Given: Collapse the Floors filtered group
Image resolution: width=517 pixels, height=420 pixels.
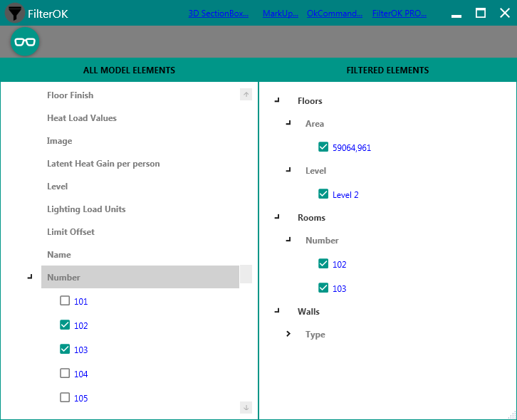Looking at the screenshot, I should [277, 101].
